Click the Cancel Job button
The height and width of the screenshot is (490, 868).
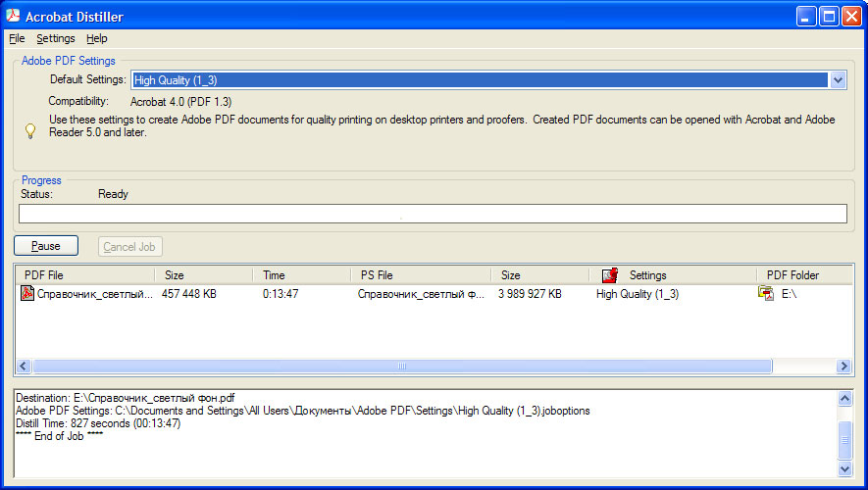pos(129,247)
